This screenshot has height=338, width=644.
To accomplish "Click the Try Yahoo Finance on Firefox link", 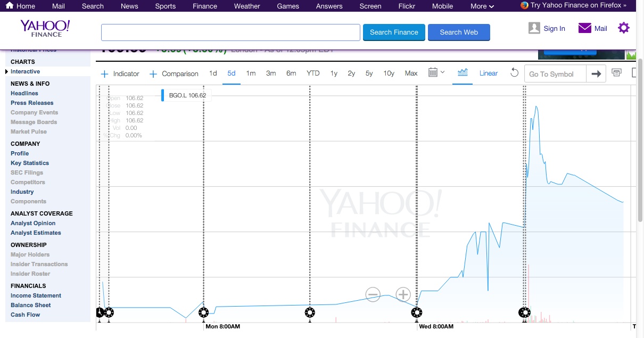I will [x=579, y=5].
